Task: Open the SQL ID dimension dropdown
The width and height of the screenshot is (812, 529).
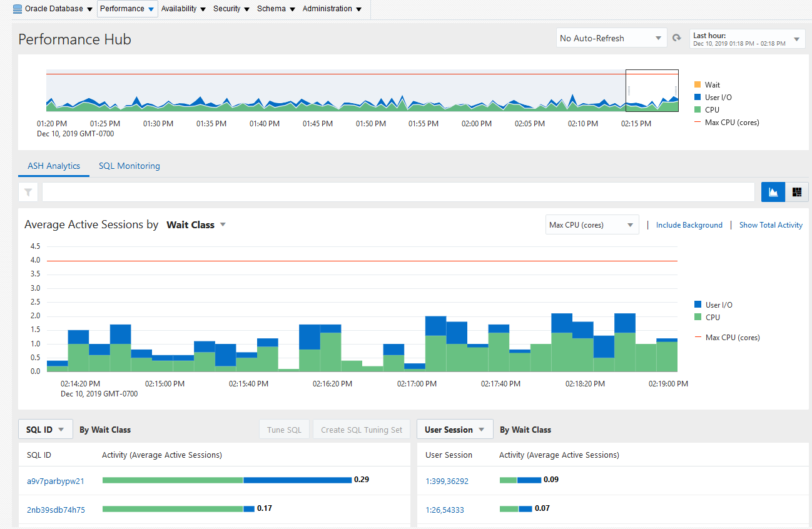Action: [x=46, y=430]
